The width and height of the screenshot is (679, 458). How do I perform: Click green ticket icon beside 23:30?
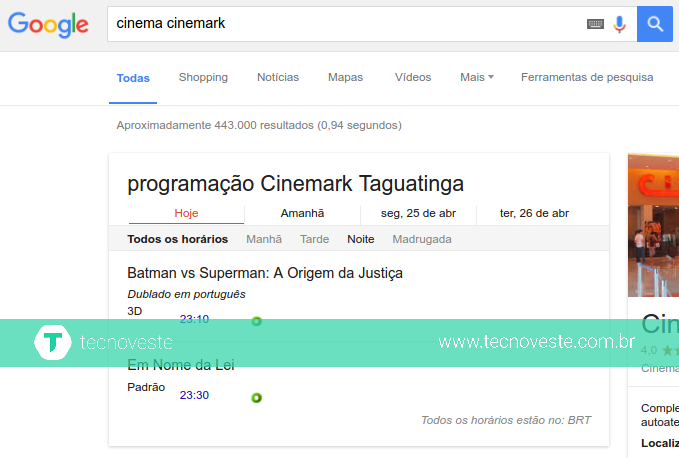(256, 397)
